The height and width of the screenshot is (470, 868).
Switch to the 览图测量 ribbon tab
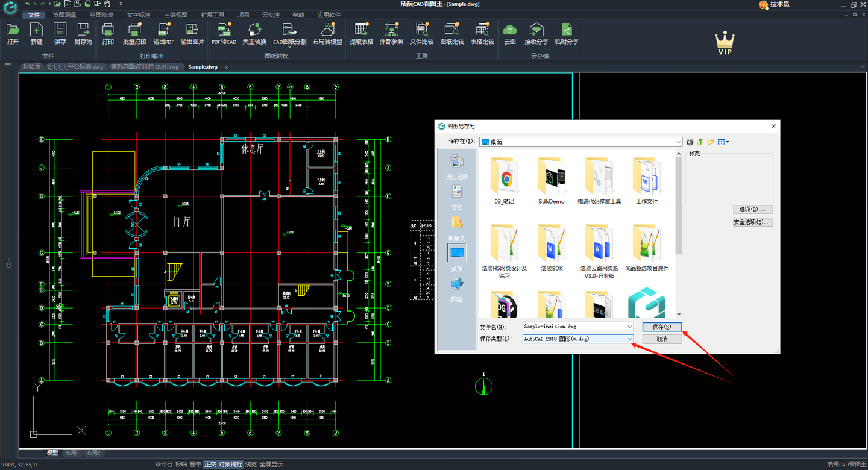[64, 14]
